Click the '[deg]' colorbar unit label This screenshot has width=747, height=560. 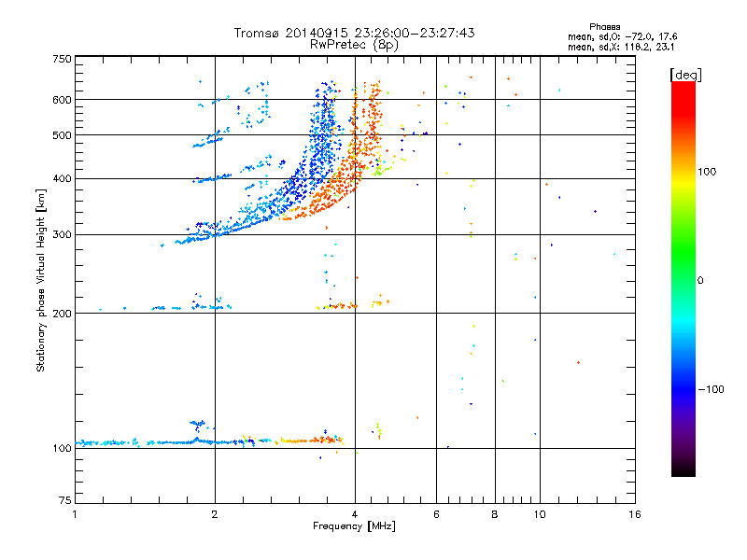click(685, 75)
